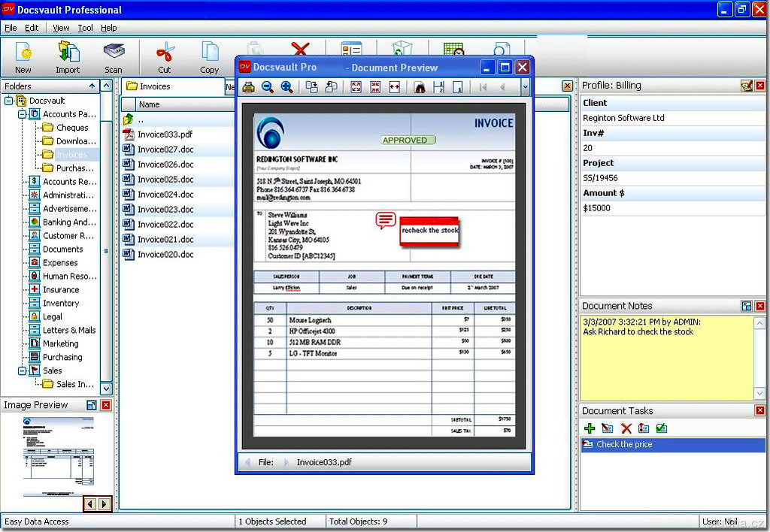This screenshot has height=532, width=770.
Task: Zoom out of the document preview
Action: [x=268, y=87]
